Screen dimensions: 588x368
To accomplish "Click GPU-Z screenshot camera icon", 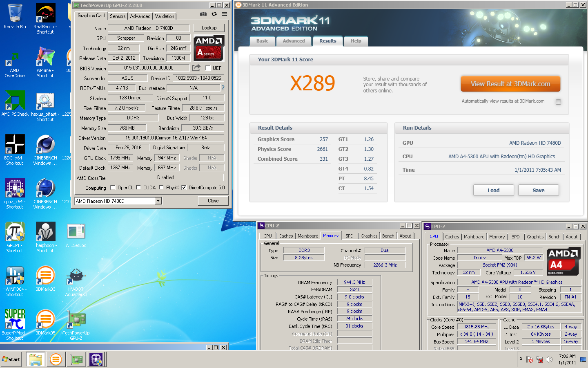I will coord(203,14).
